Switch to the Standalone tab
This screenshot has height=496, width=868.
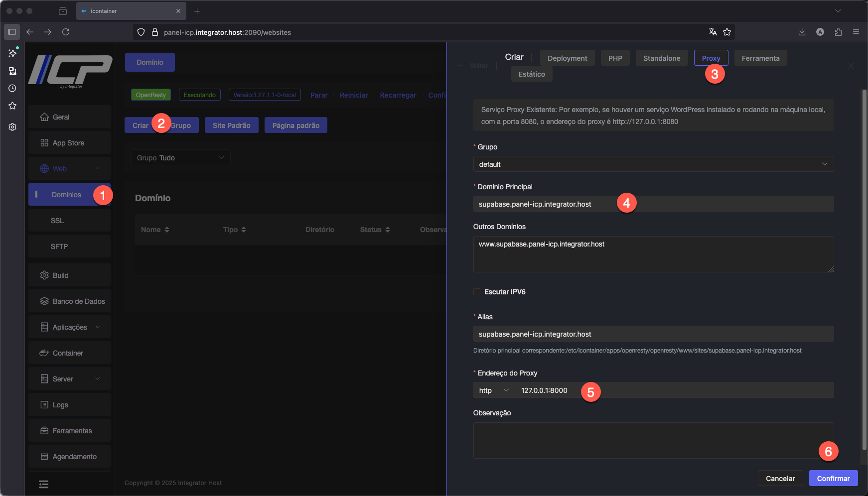pyautogui.click(x=661, y=58)
